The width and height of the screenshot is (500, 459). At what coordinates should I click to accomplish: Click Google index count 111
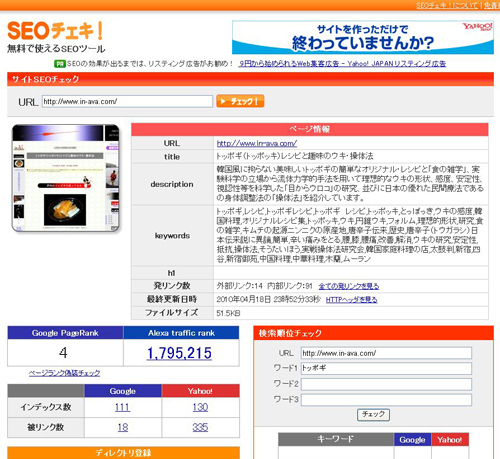122,407
